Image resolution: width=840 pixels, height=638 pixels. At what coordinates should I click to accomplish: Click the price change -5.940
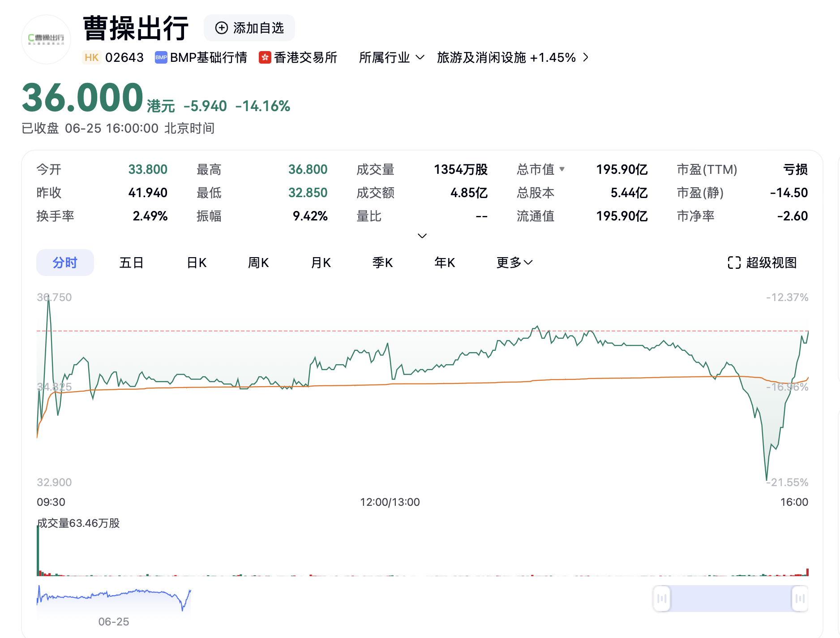(x=205, y=106)
